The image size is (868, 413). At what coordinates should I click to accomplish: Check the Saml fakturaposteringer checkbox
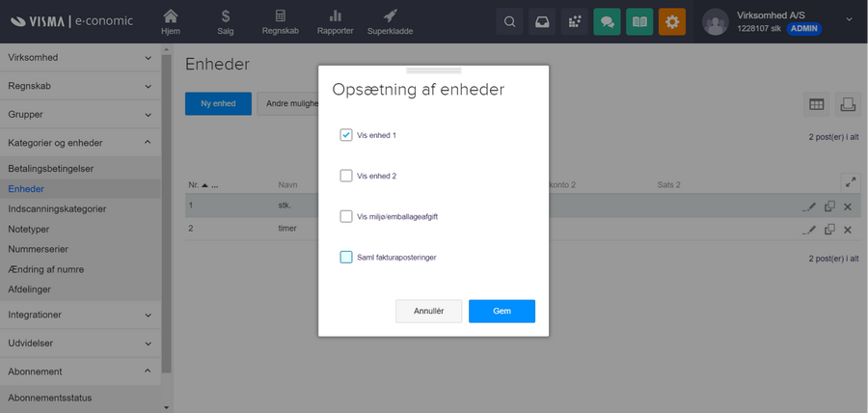[346, 257]
